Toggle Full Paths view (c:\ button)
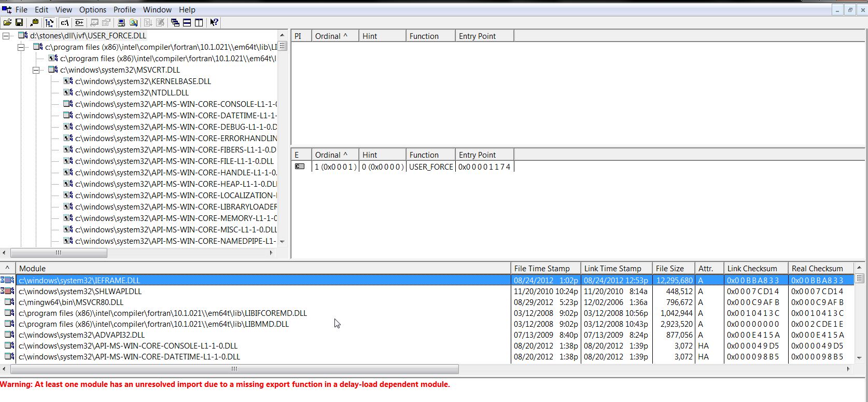Image resolution: width=868 pixels, height=402 pixels. click(x=64, y=22)
